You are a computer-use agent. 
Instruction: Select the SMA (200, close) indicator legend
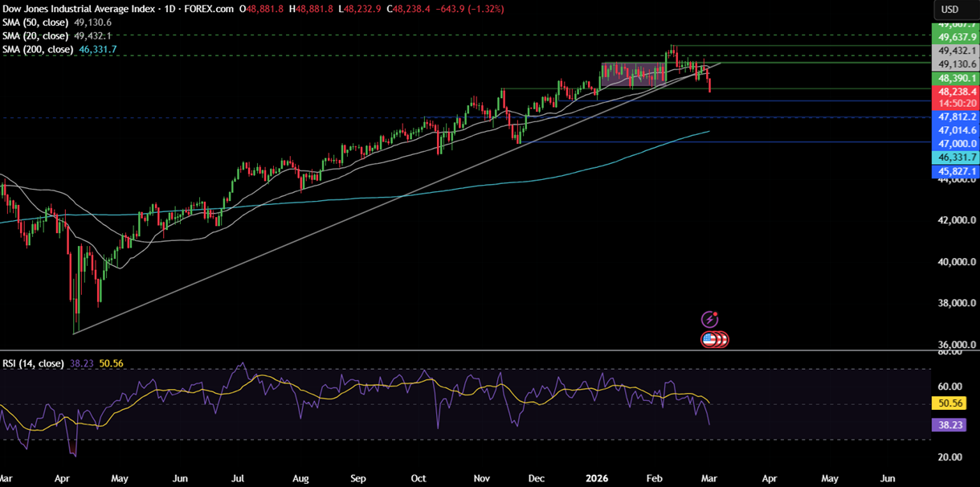[x=39, y=50]
